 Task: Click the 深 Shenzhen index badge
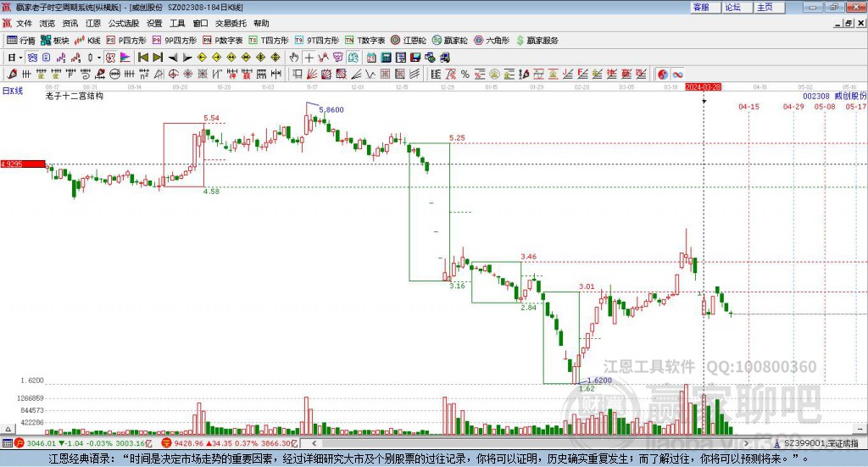pyautogui.click(x=167, y=443)
